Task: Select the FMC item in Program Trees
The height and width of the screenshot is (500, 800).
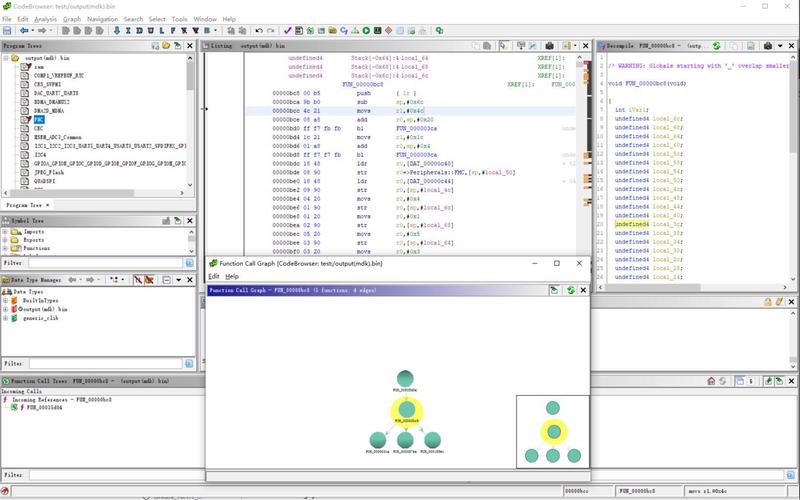Action: click(39, 118)
